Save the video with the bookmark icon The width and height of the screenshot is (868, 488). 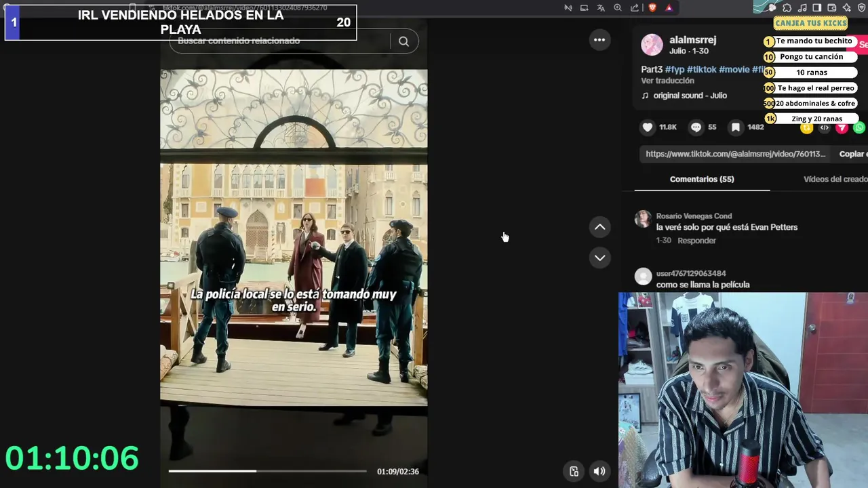736,127
